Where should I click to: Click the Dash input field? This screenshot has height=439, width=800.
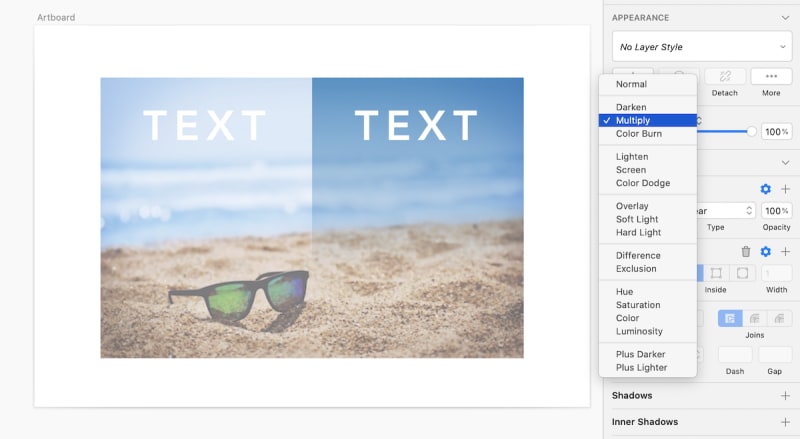pos(735,355)
